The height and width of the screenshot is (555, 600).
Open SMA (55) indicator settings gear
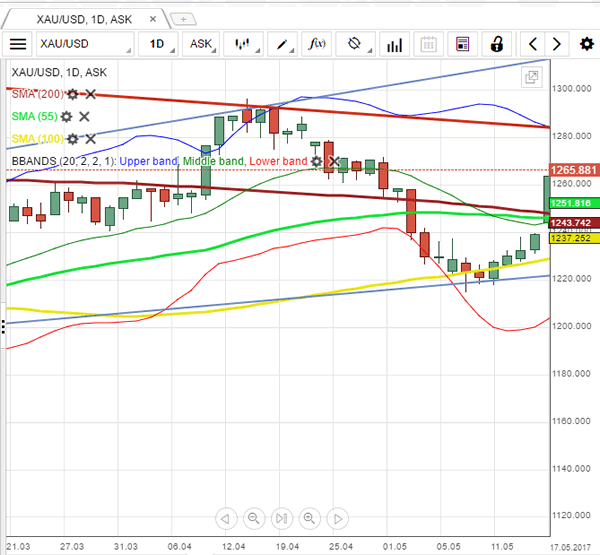[x=66, y=116]
